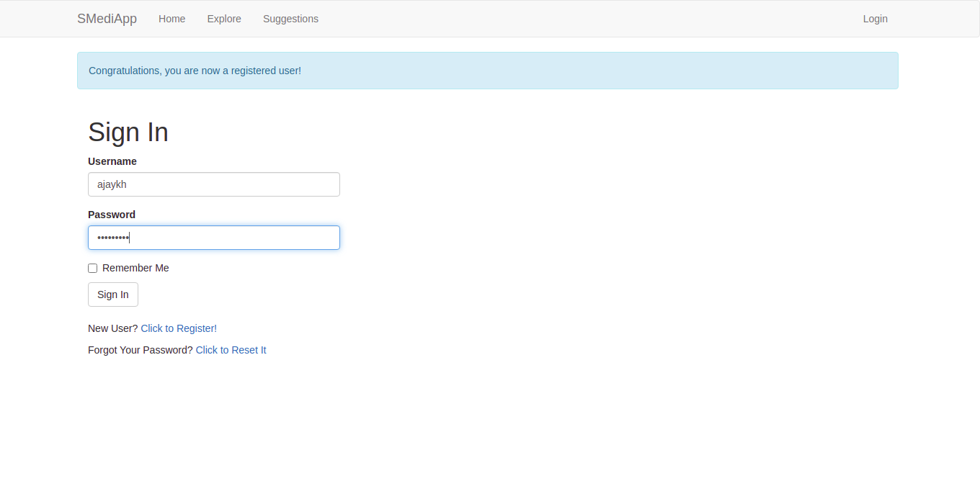Select the Password field label

tap(112, 215)
